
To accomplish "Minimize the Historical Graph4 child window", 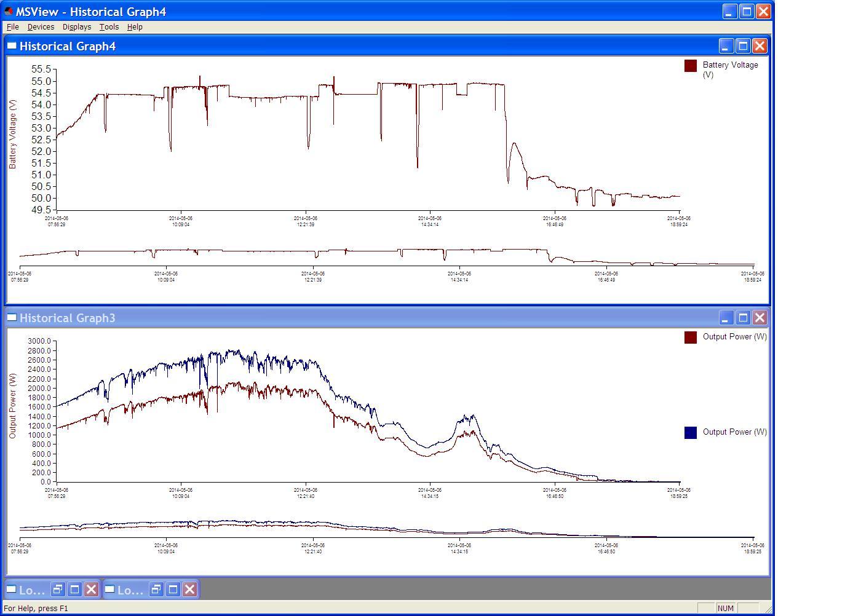I will (x=726, y=46).
